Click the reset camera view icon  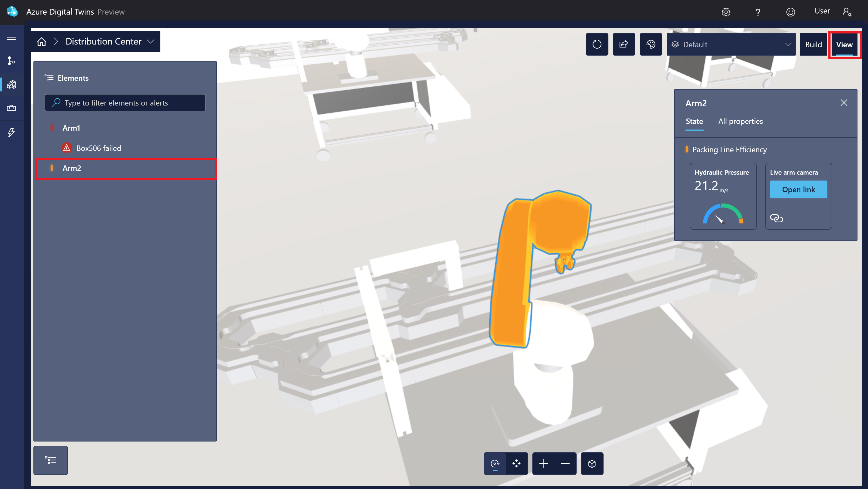(597, 44)
